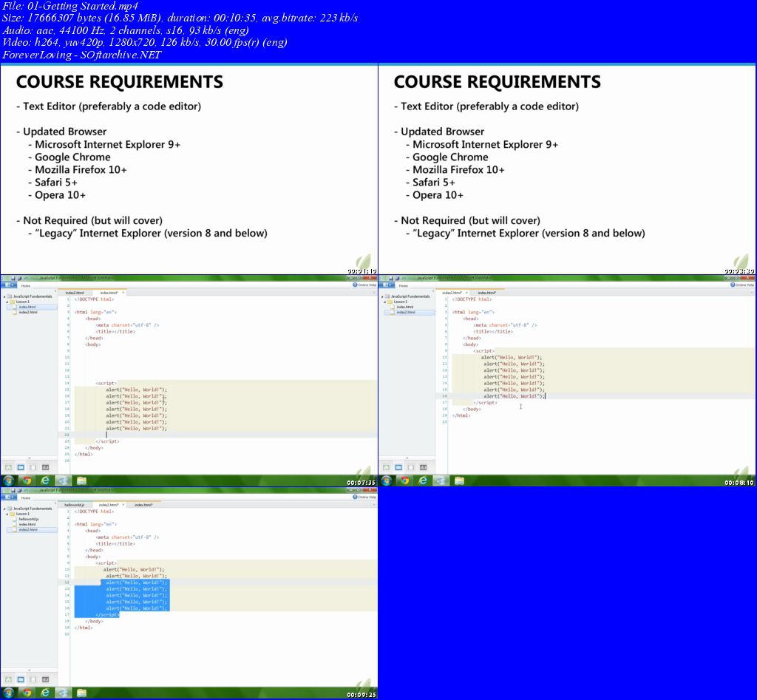757x700 pixels.
Task: Switch to Reports workspace icon in 00:07:35 frame
Action: [x=45, y=467]
